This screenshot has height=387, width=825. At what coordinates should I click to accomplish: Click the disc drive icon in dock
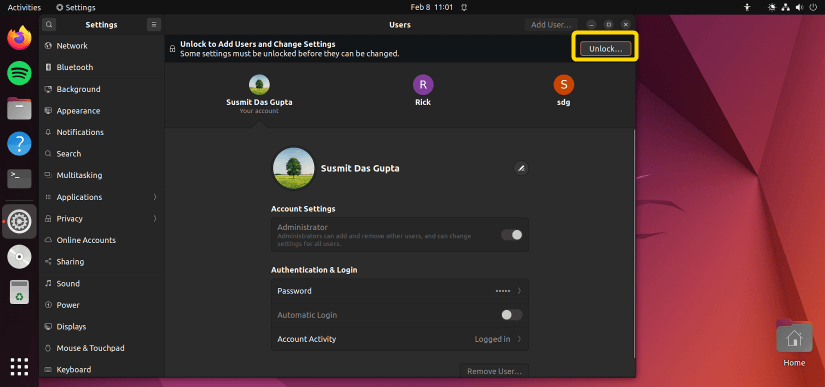(19, 257)
